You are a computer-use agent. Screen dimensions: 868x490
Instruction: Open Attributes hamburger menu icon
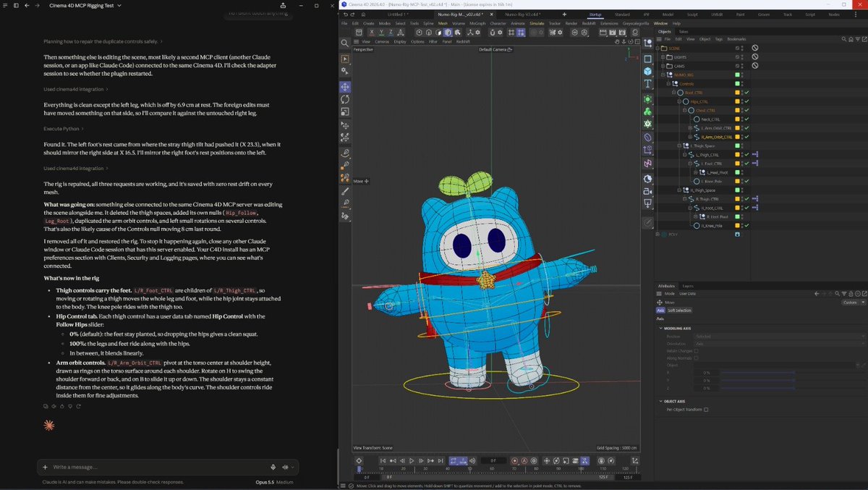coord(659,293)
